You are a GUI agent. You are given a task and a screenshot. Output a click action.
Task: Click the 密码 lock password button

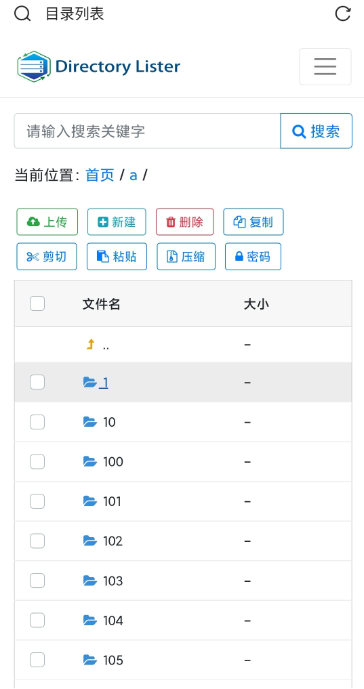click(x=253, y=256)
